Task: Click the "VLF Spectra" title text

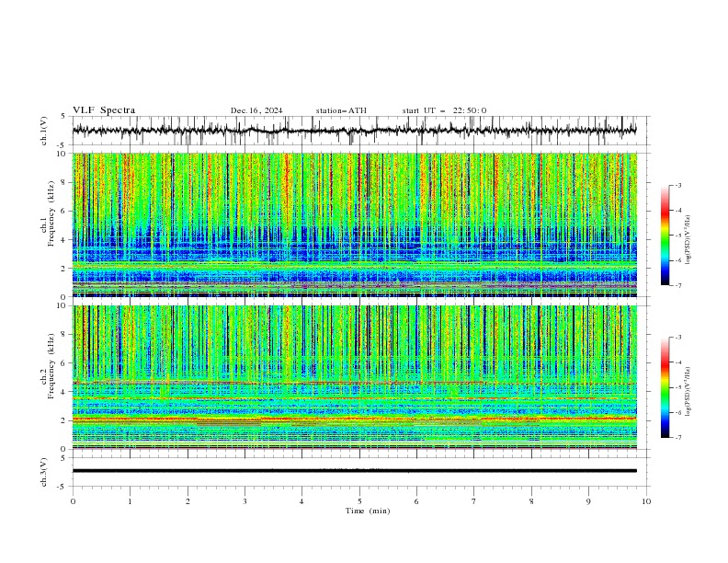Action: [x=104, y=110]
